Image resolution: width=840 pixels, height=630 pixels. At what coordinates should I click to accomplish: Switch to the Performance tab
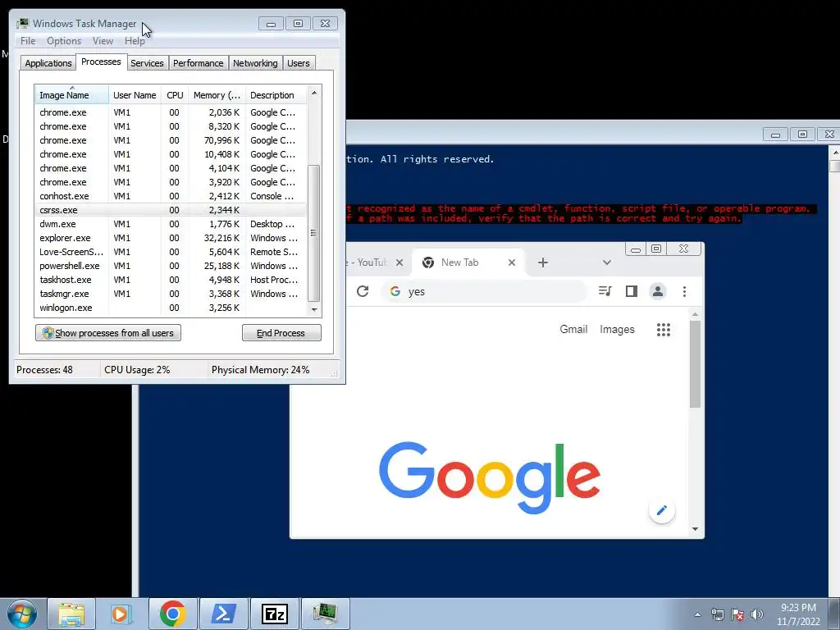click(x=199, y=63)
